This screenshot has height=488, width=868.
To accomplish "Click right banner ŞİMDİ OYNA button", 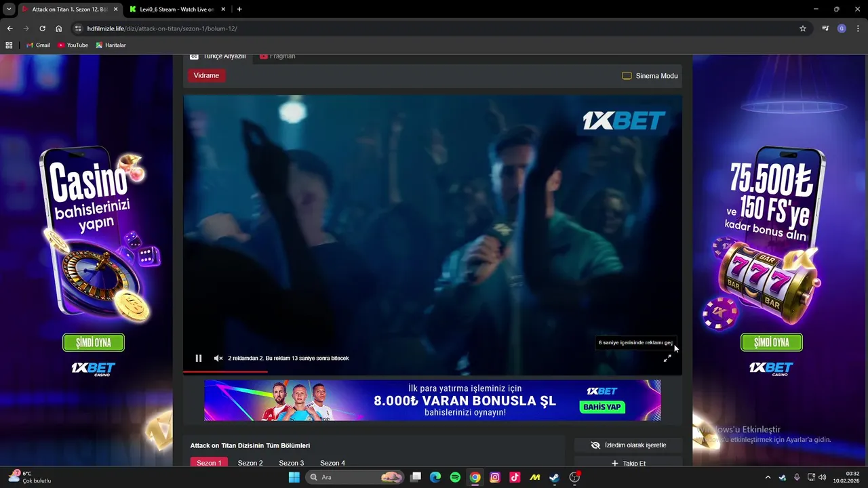I will 772,342.
